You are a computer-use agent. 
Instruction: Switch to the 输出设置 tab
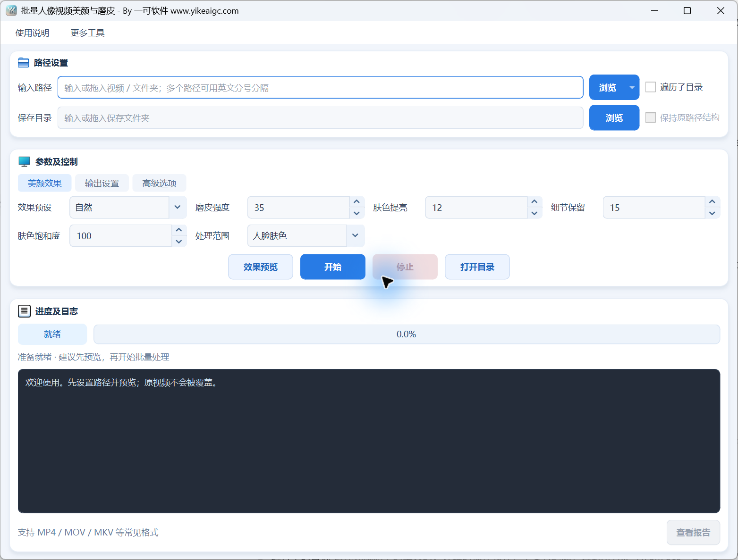(x=102, y=183)
